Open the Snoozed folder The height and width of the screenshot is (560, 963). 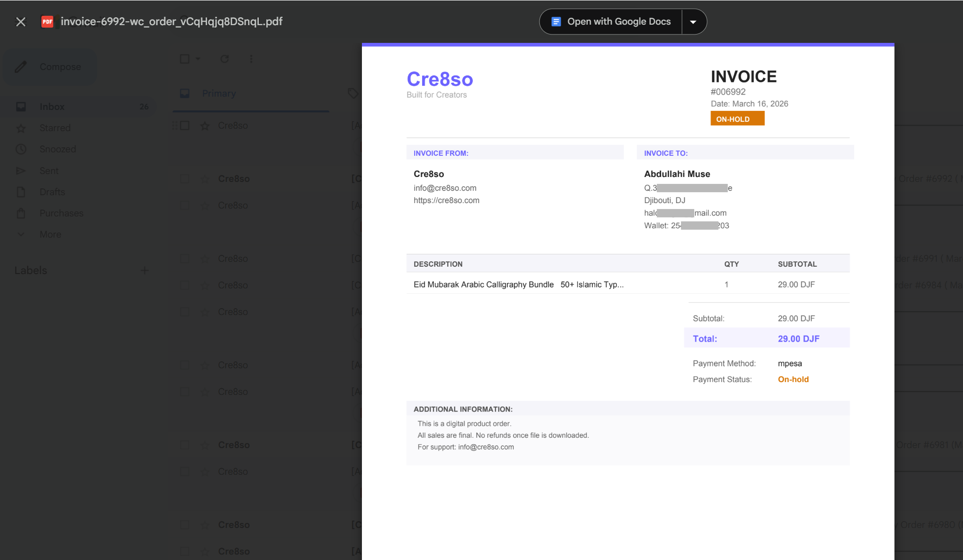coord(58,149)
